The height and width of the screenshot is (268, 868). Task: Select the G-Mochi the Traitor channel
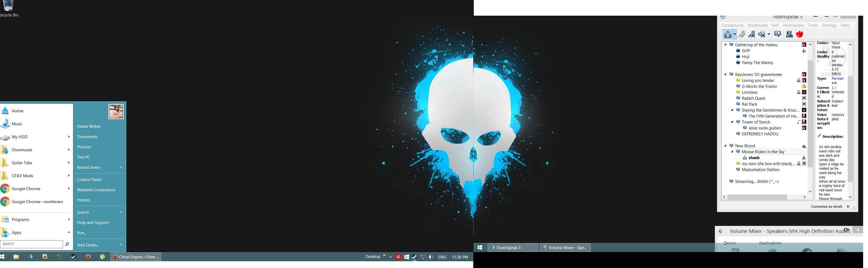click(759, 87)
